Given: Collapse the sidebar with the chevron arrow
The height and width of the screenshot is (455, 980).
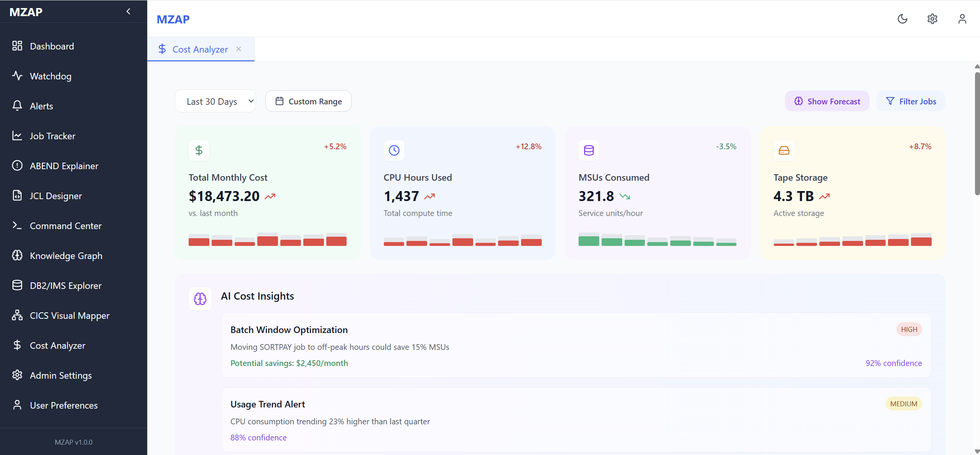Looking at the screenshot, I should point(128,12).
